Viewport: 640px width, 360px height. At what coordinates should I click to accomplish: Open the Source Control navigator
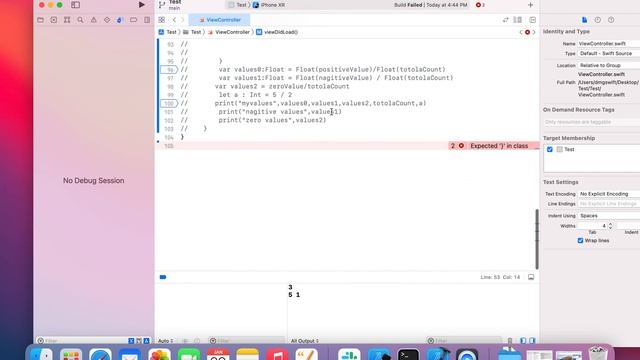point(54,20)
